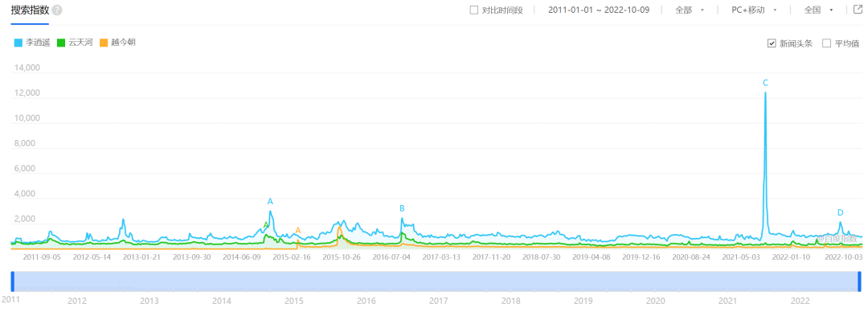Screen dimensions: 868x312
Task: Toggle the green 云天河 legend swatch
Action: click(61, 43)
